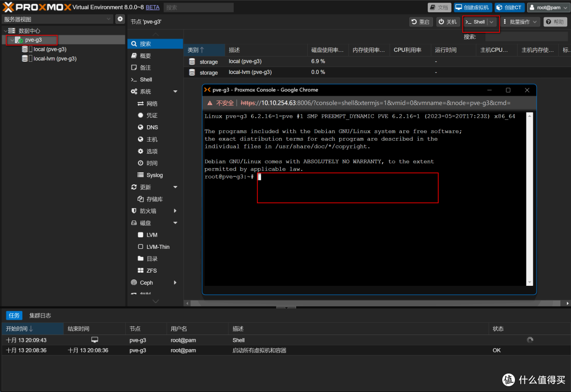Open the LVM-Thin menu item
Viewport: 571px width, 392px height.
pyautogui.click(x=159, y=247)
